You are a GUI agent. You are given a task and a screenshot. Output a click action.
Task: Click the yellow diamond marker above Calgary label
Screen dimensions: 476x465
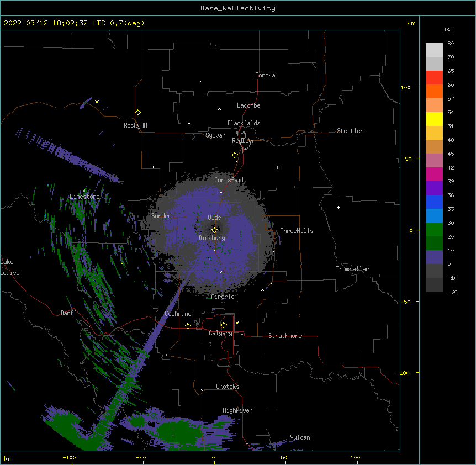click(224, 325)
